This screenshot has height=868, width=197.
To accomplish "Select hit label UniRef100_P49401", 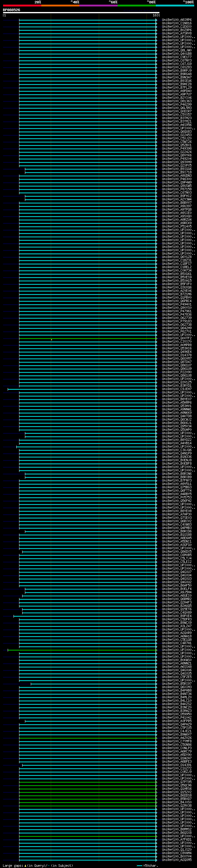I will [x=177, y=304].
